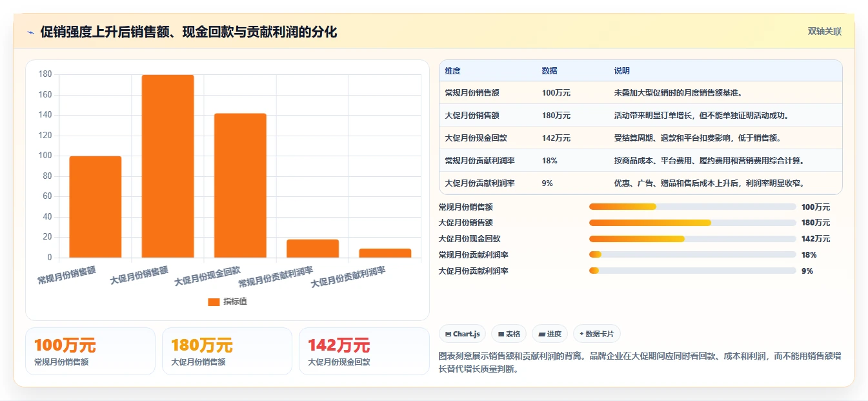Open the 180万元 大促月份销售额 data card
Image resolution: width=868 pixels, height=401 pixels.
pyautogui.click(x=227, y=351)
